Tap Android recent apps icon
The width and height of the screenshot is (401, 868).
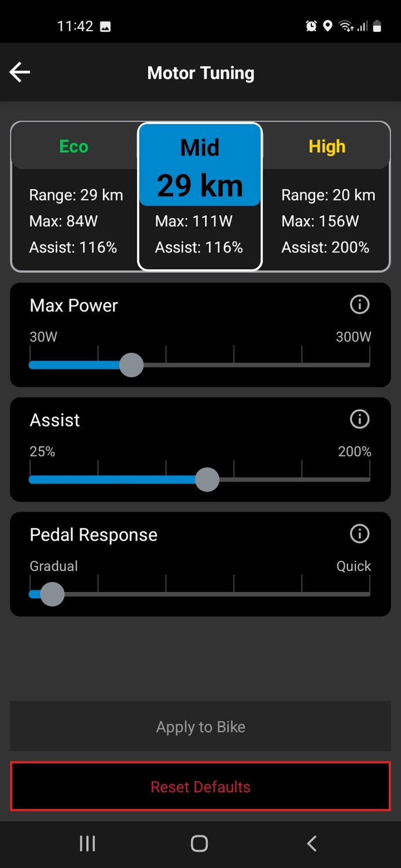point(87,844)
